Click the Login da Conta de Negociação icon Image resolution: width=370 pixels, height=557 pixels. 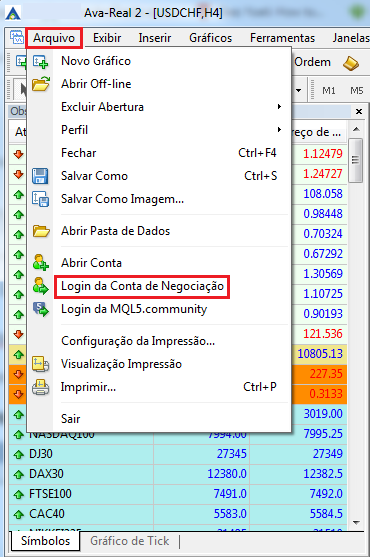coord(40,286)
